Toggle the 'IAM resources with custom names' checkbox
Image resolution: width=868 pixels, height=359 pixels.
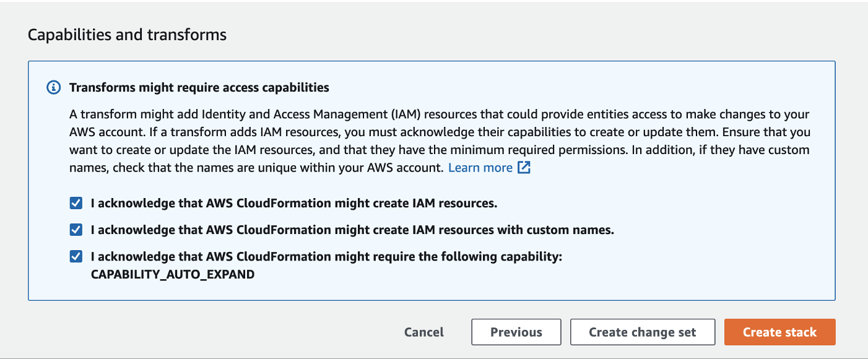[76, 230]
